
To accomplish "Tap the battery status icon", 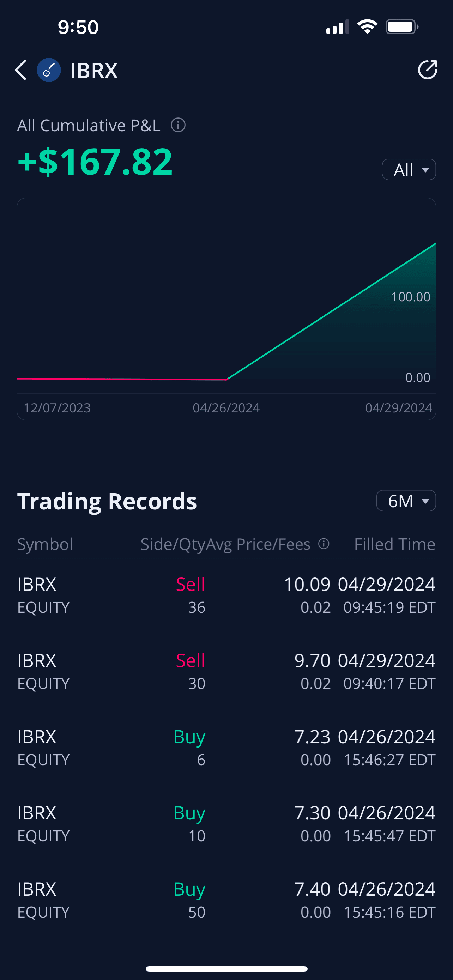I will point(401,27).
